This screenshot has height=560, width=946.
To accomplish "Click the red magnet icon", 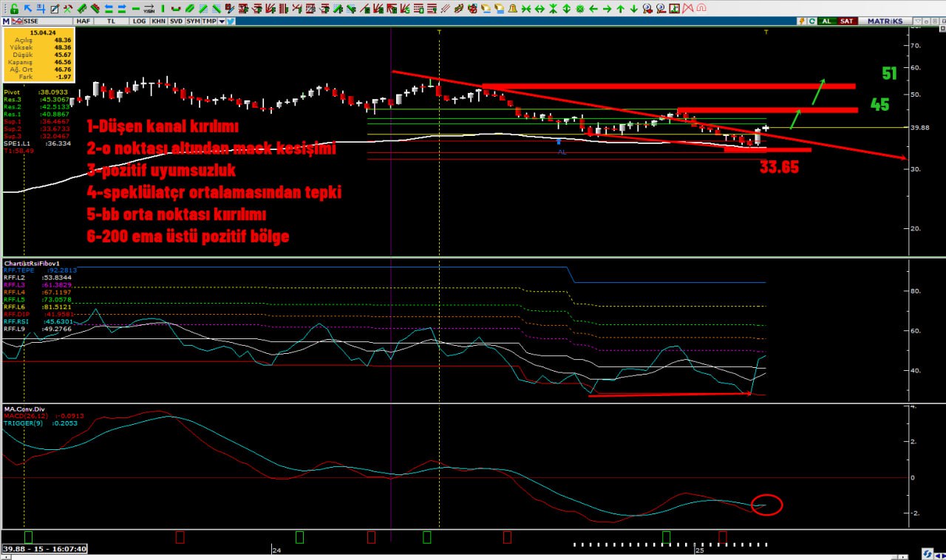I will tap(701, 9).
